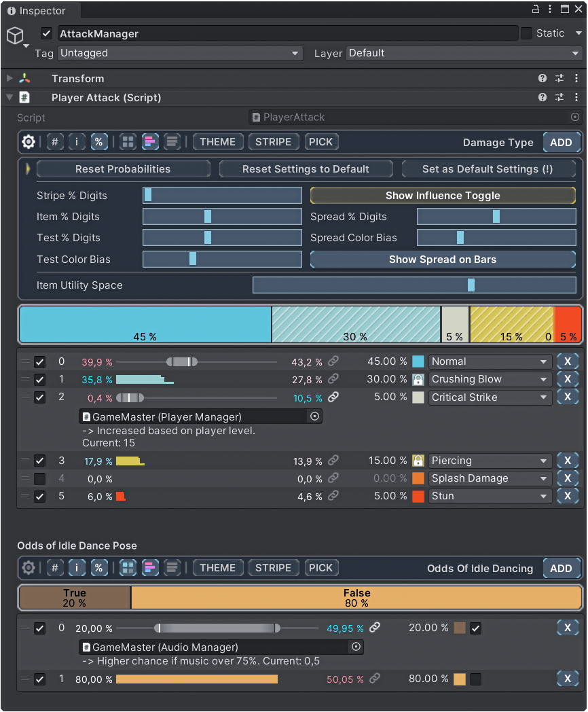The height and width of the screenshot is (712, 588).
Task: Open the GameMaster object picker target icon
Action: pos(314,416)
